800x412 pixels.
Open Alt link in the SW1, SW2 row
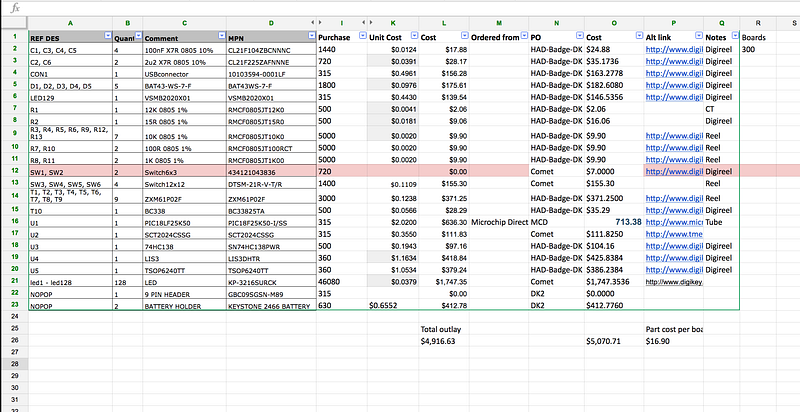point(674,171)
